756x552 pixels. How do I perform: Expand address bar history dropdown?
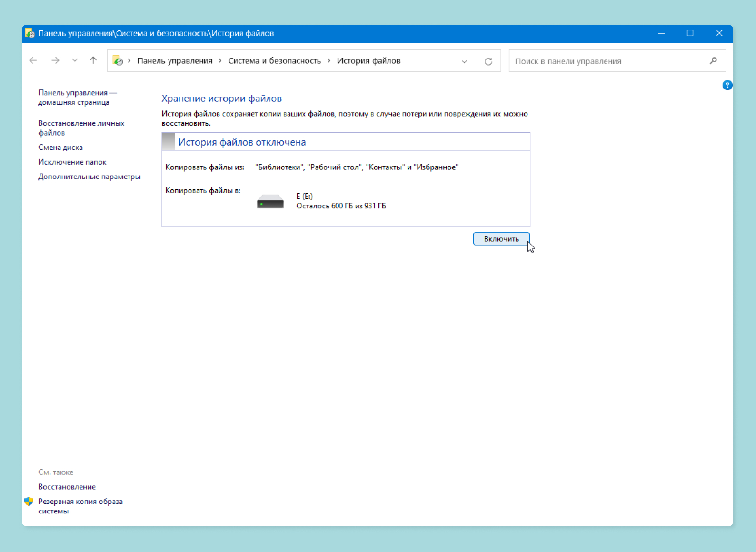[x=464, y=61]
